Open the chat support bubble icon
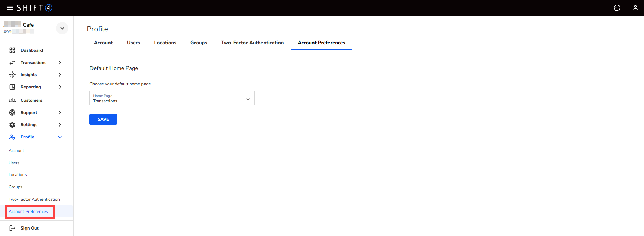 pos(617,8)
